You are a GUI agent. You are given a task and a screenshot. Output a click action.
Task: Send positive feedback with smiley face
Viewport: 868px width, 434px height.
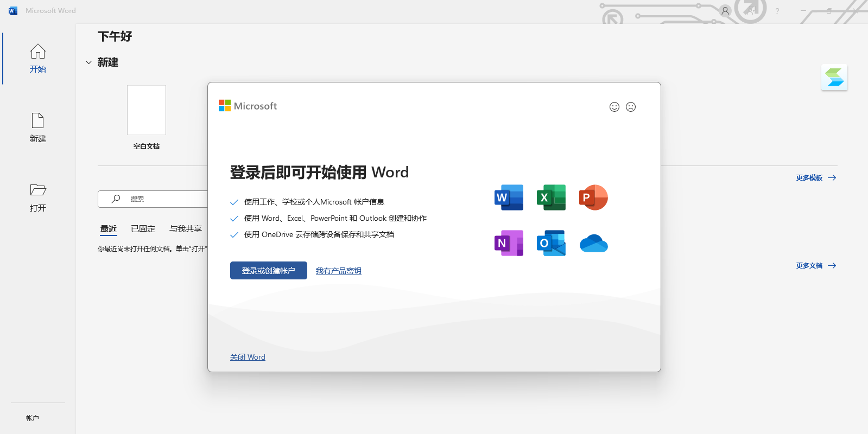coord(614,107)
